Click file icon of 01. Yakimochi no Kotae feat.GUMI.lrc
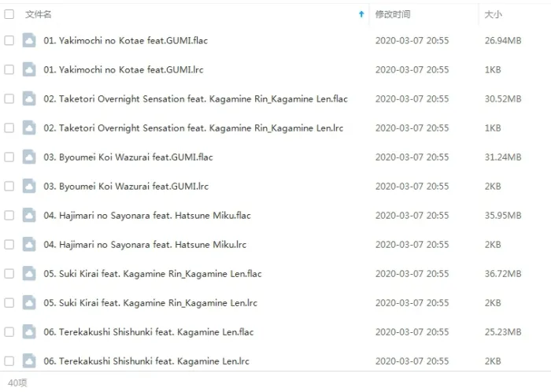This screenshot has height=392, width=551. click(x=29, y=69)
